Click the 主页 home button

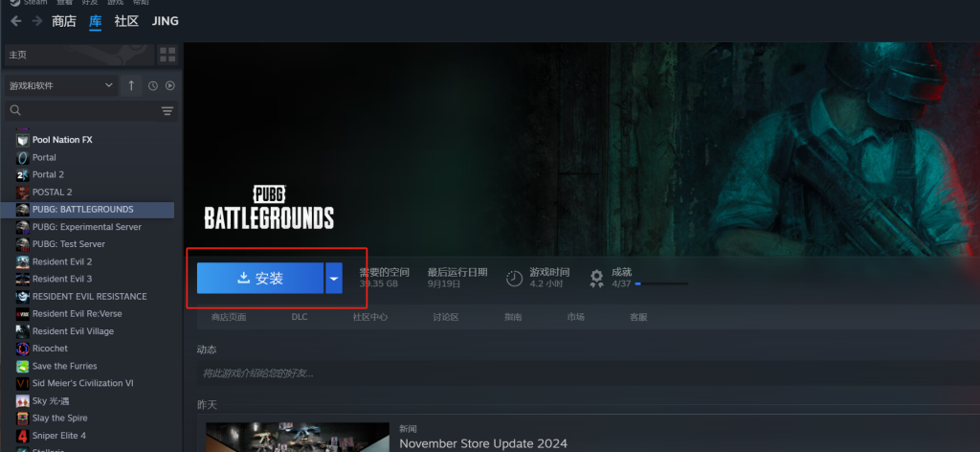79,55
